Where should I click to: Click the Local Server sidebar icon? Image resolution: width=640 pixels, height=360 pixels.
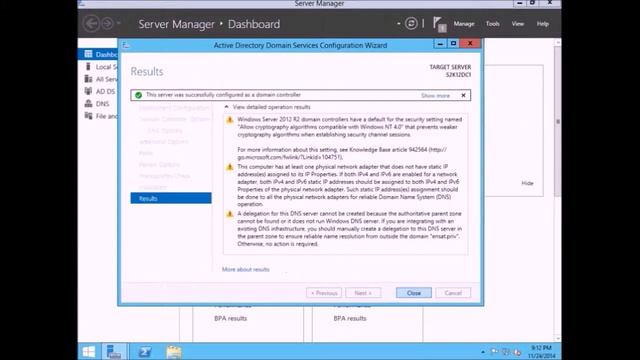[x=88, y=67]
